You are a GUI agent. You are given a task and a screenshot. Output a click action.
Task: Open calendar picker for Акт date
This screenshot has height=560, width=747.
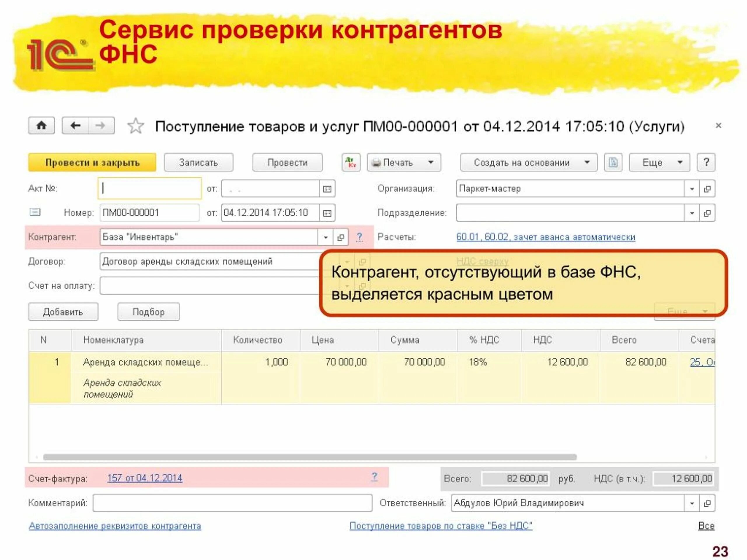(x=327, y=189)
